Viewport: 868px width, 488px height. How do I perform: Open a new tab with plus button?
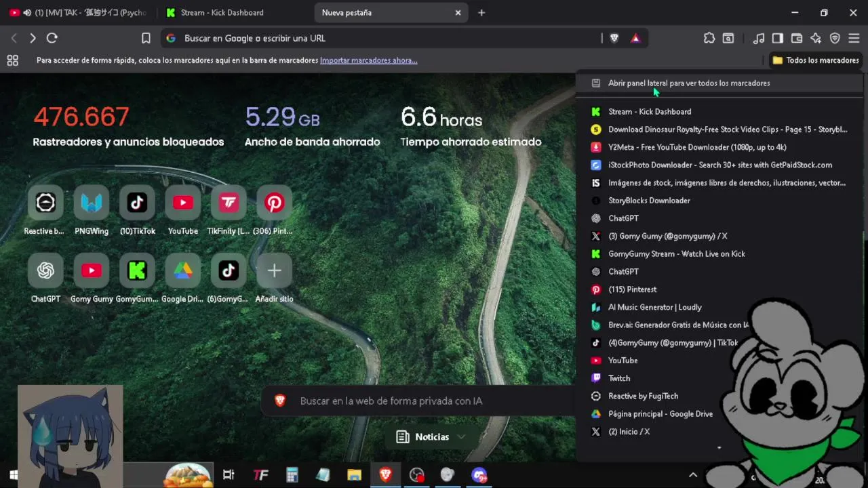(x=481, y=12)
